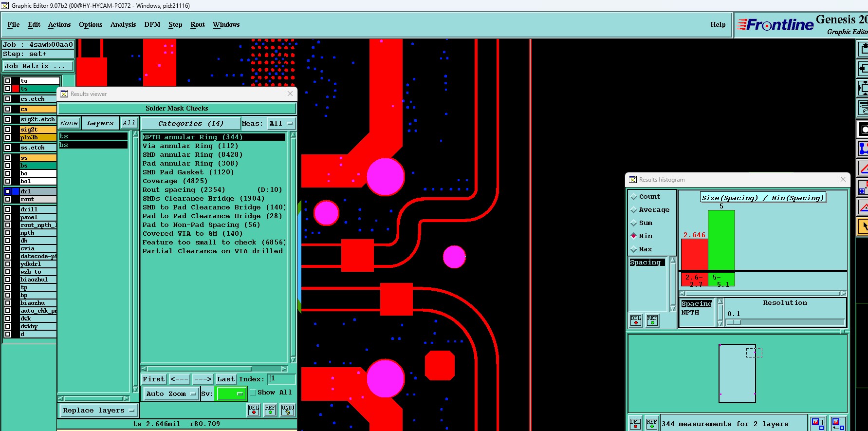Viewport: 868px width, 431px height.
Task: Open Layers selector in Results viewer
Action: pyautogui.click(x=100, y=123)
